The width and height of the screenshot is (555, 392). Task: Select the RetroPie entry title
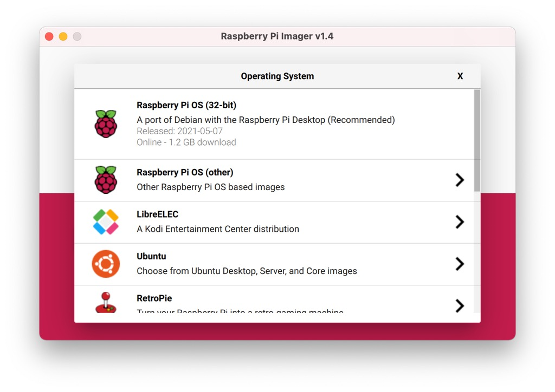(x=154, y=298)
